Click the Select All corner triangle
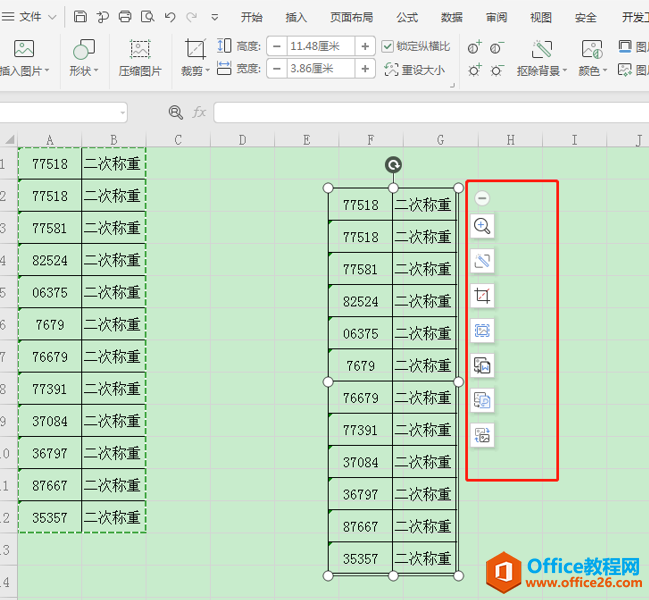 point(9,139)
